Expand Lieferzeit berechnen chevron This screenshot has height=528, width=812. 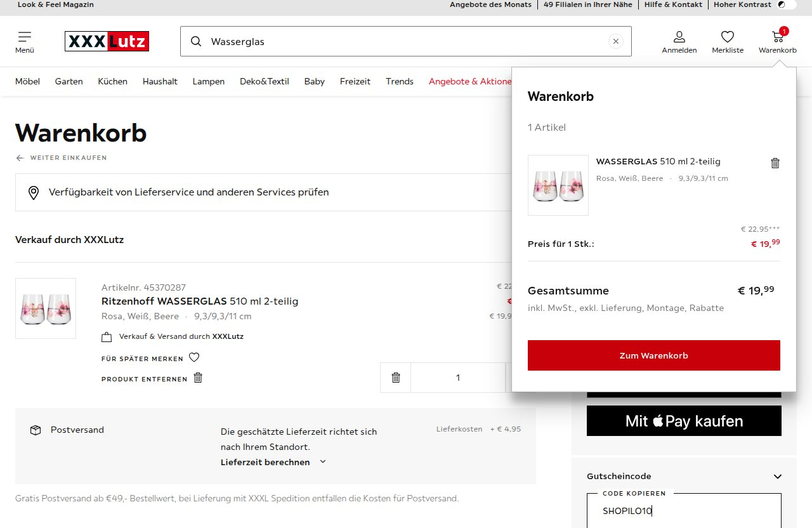(323, 461)
